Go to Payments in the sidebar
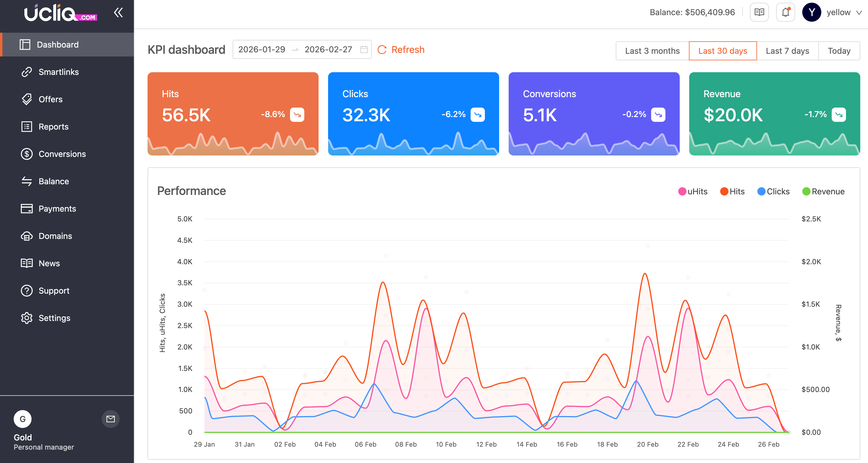The height and width of the screenshot is (463, 868). (x=57, y=209)
